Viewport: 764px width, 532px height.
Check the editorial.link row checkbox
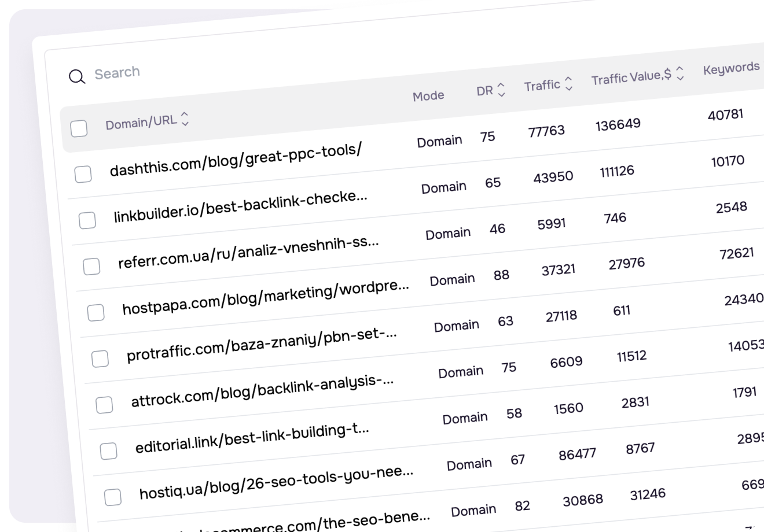(108, 451)
